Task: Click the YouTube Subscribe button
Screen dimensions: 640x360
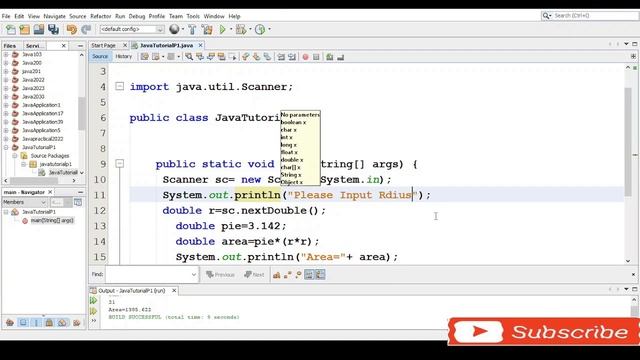Action: click(543, 331)
